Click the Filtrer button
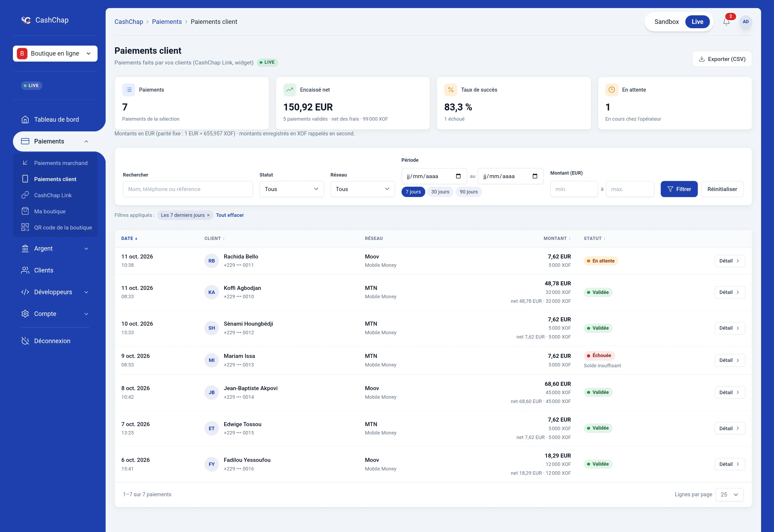 coord(679,189)
